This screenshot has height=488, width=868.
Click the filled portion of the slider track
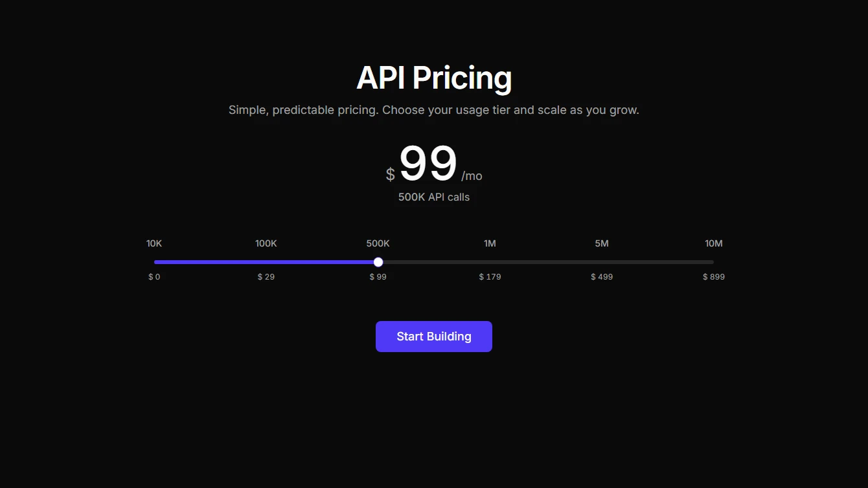259,261
